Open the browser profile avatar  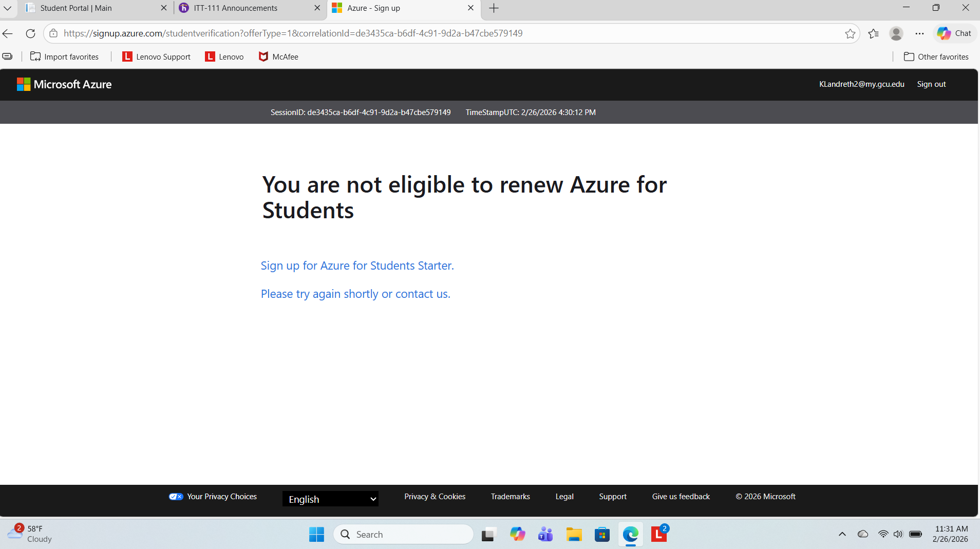tap(896, 33)
